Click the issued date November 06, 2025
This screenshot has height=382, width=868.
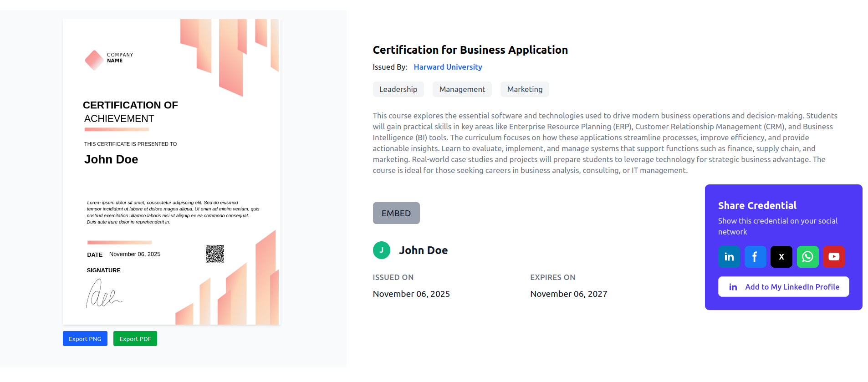pyautogui.click(x=411, y=294)
